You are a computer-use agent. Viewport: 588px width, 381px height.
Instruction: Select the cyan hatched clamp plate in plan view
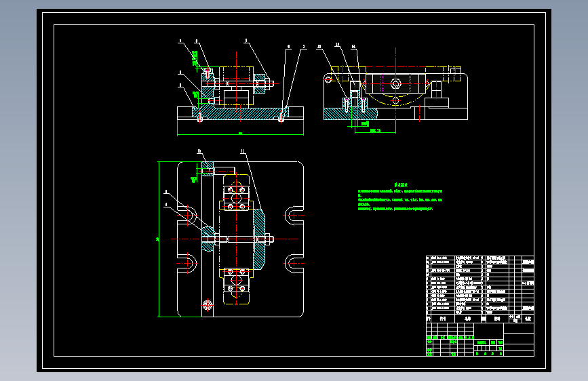tap(259, 239)
